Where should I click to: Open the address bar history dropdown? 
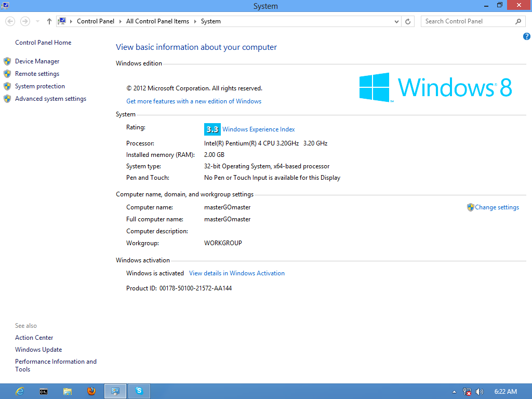396,21
